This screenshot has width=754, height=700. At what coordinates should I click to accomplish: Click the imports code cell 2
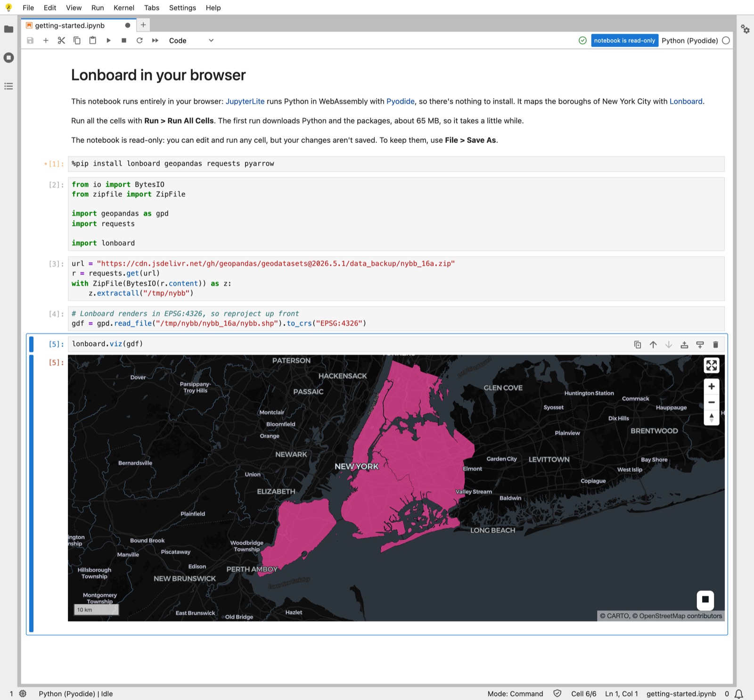pyautogui.click(x=396, y=214)
